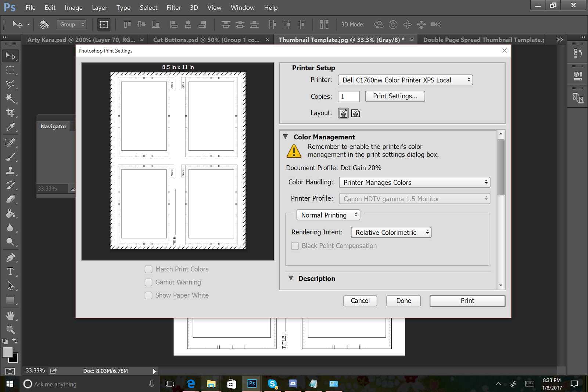Select the Crop tool
Viewport: 588px width, 392px height.
click(x=10, y=113)
